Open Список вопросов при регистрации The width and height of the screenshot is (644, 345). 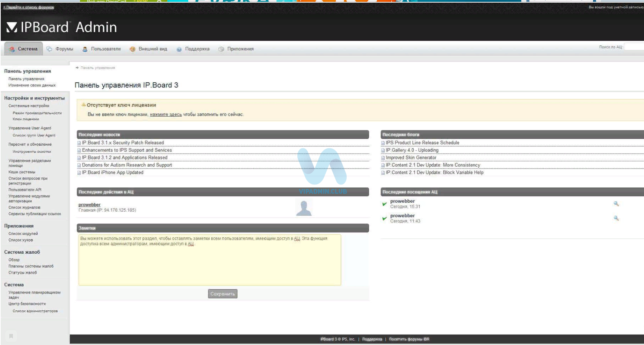click(x=28, y=181)
